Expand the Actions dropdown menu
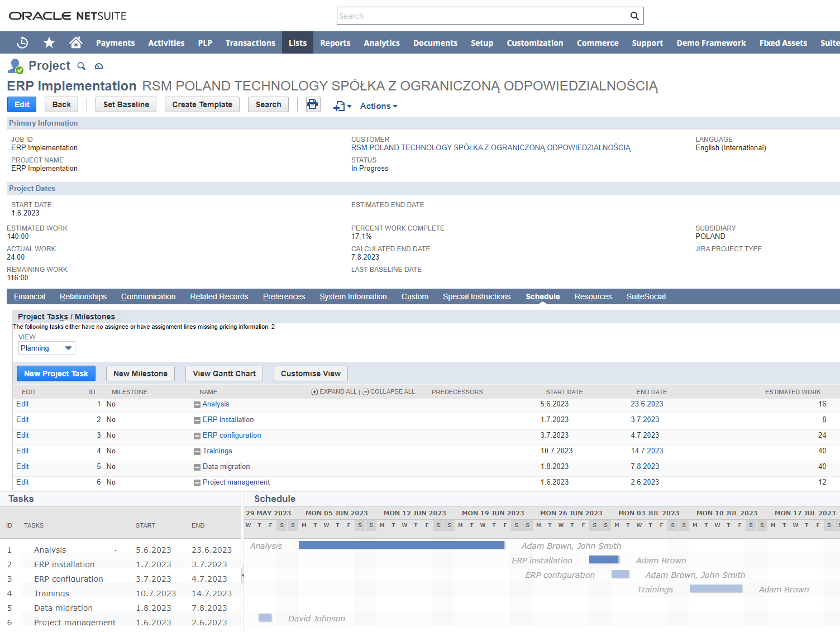 (379, 106)
